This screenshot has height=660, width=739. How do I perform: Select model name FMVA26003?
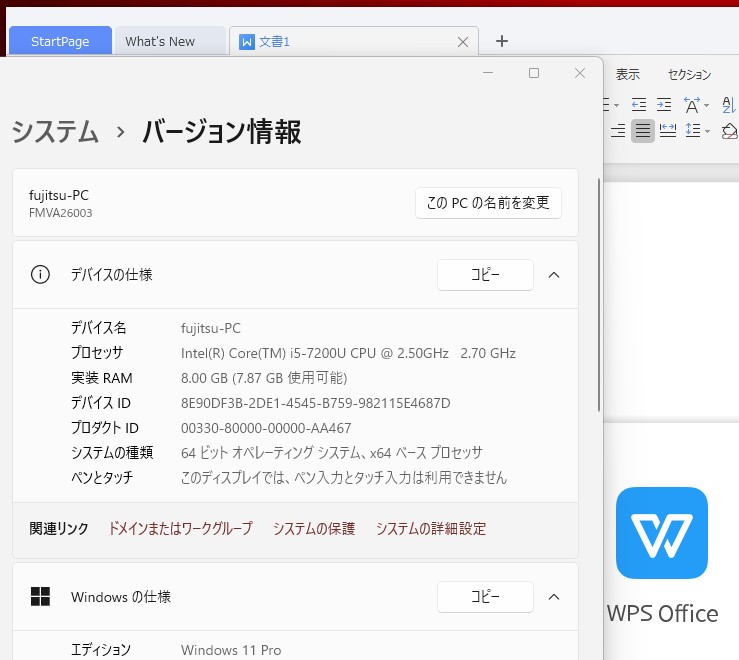pyautogui.click(x=61, y=213)
